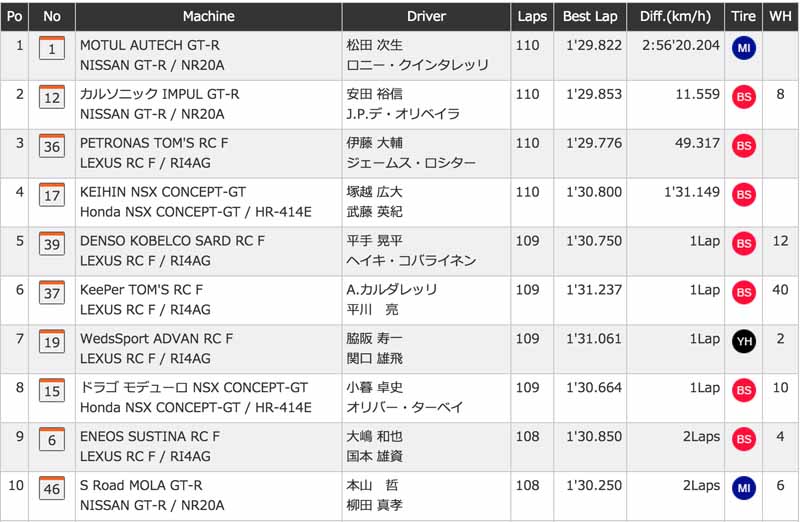Click the Diff.(km/h) column header
The height and width of the screenshot is (522, 800).
click(x=676, y=16)
